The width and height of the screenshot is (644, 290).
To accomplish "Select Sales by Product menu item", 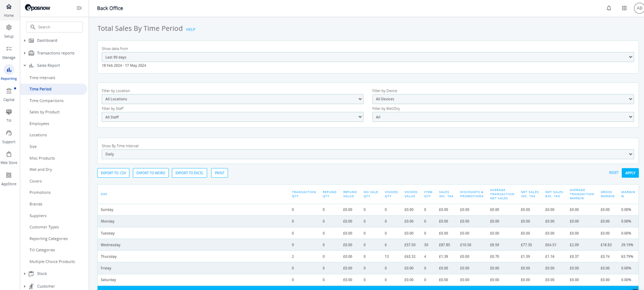I will [x=44, y=112].
